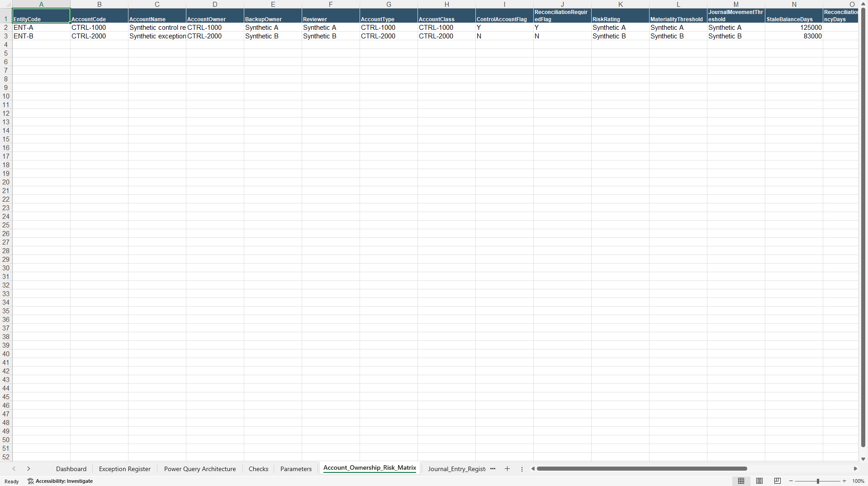Select the ControlAccountFlag header cell

click(504, 16)
